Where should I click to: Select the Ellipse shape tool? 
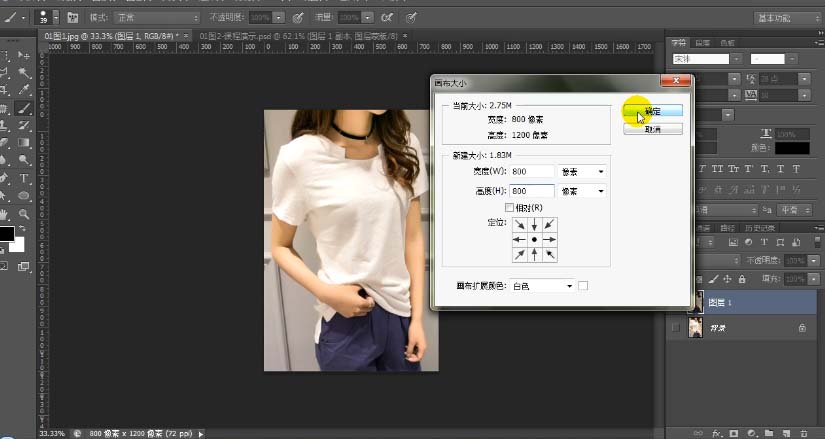click(x=24, y=196)
